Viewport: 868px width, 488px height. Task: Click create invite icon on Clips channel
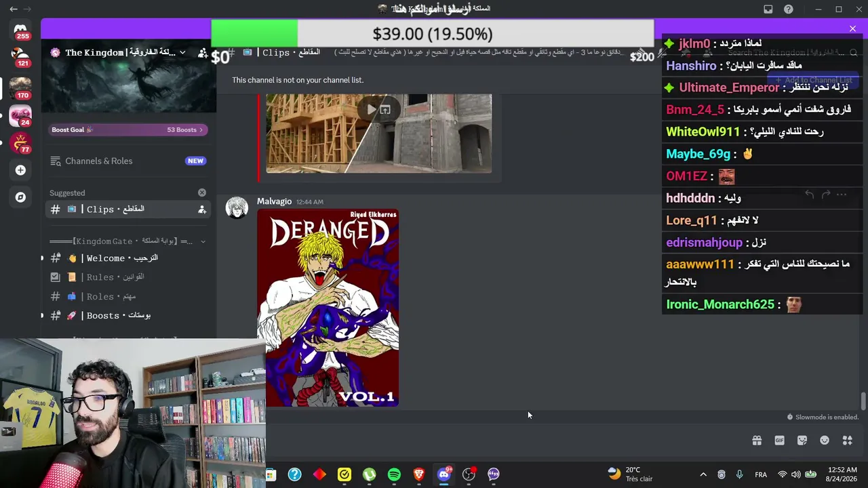click(x=202, y=209)
